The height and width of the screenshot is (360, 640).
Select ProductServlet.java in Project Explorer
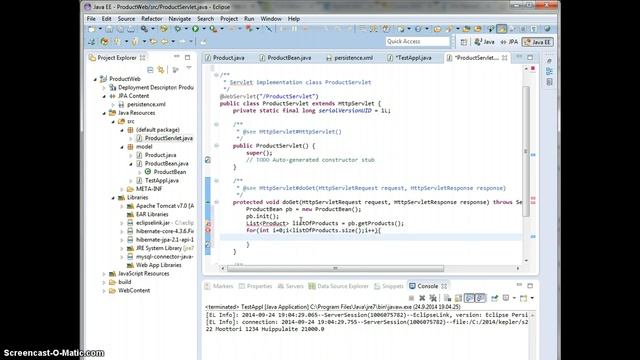coord(169,138)
